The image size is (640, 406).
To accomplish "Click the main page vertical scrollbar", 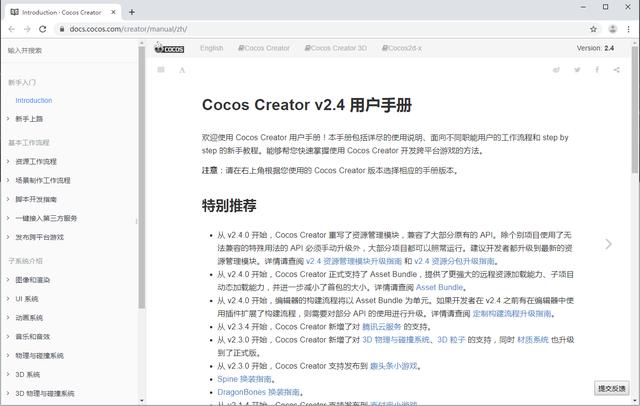I will pos(635,109).
